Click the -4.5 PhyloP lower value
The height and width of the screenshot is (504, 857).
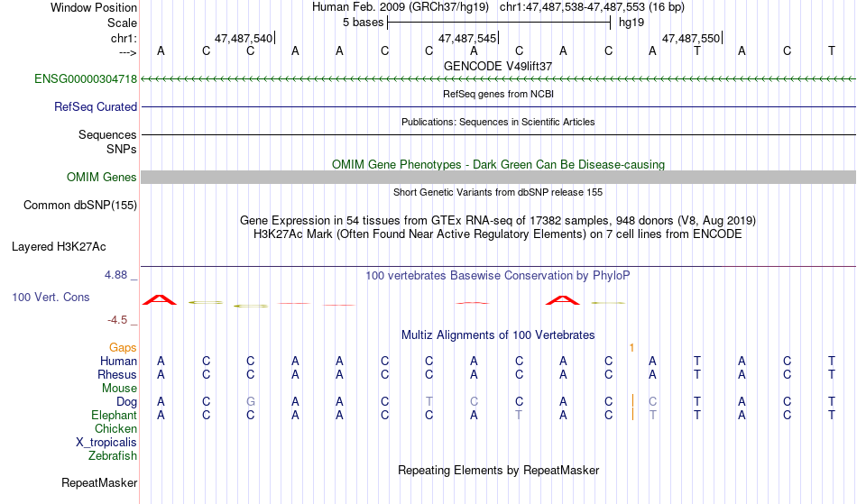[x=117, y=320]
